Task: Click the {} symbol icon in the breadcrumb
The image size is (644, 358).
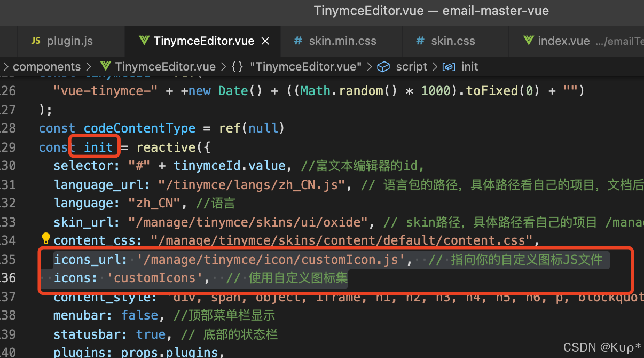Action: coord(237,66)
